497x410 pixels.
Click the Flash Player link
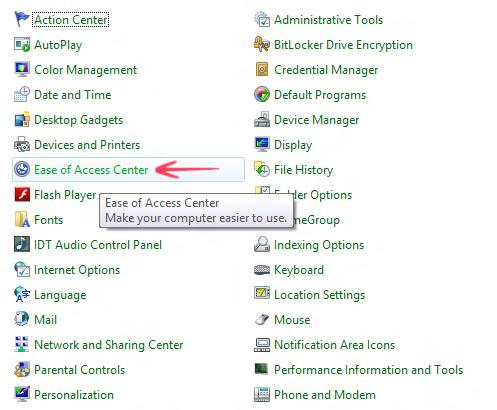point(65,195)
